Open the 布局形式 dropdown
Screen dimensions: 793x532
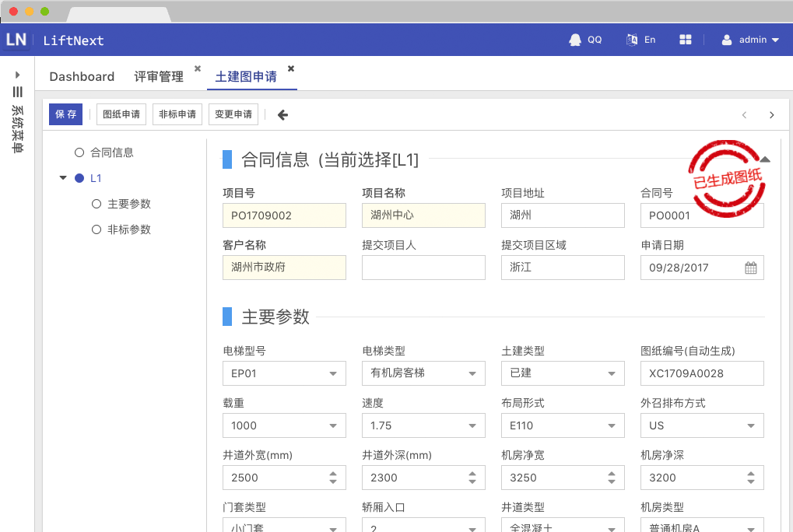coord(563,425)
